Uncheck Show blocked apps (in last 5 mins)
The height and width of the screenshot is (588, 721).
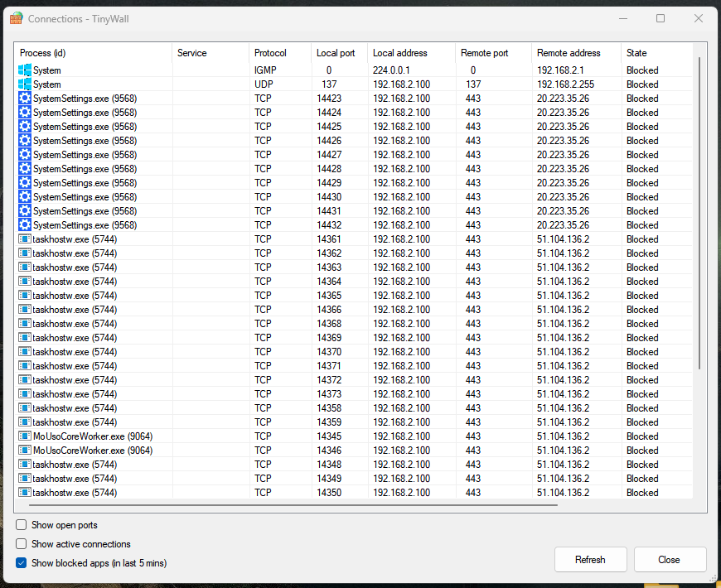click(22, 562)
